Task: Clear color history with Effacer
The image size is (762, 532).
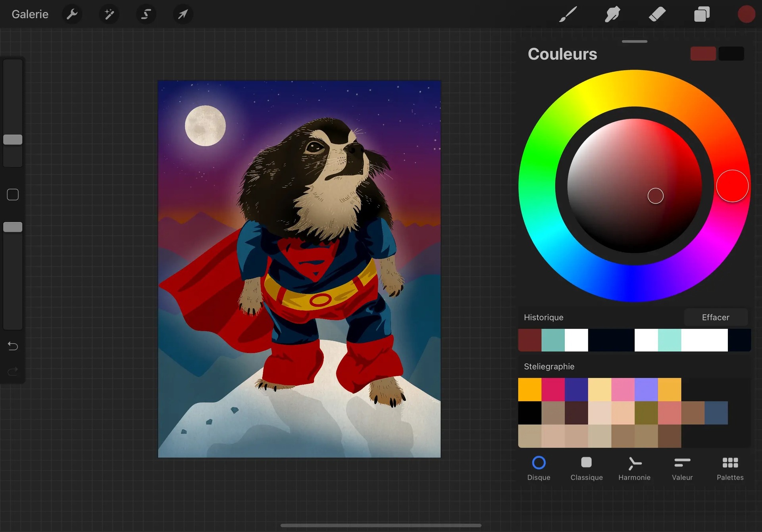Action: click(715, 317)
